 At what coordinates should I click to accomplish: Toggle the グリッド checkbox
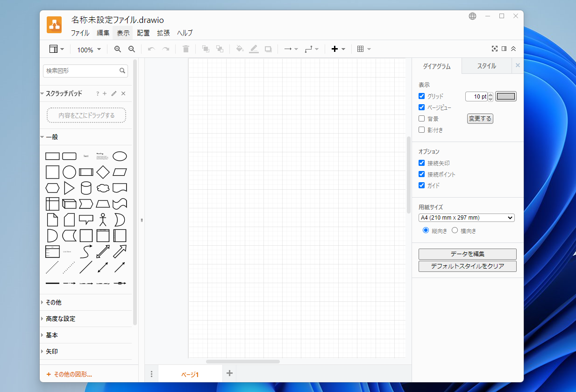click(422, 96)
